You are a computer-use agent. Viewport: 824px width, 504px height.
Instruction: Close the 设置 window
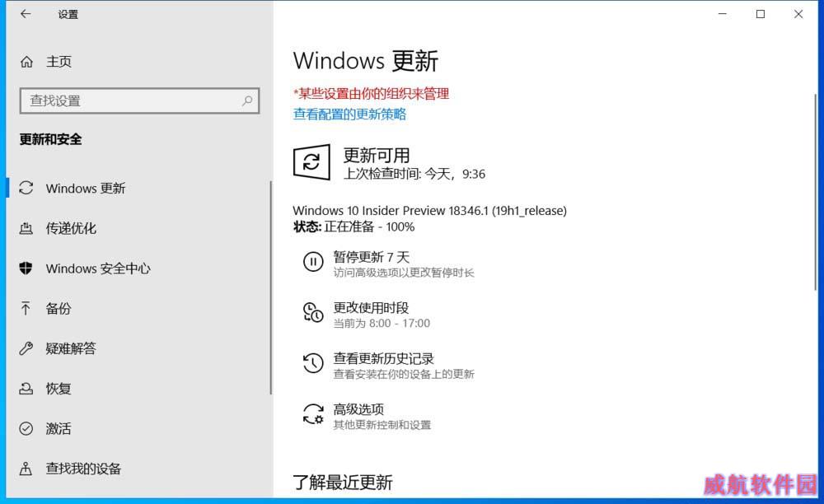coord(798,14)
